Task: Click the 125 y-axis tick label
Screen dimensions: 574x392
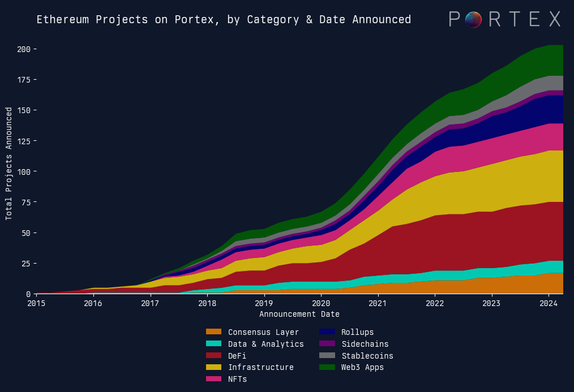Action: click(24, 141)
